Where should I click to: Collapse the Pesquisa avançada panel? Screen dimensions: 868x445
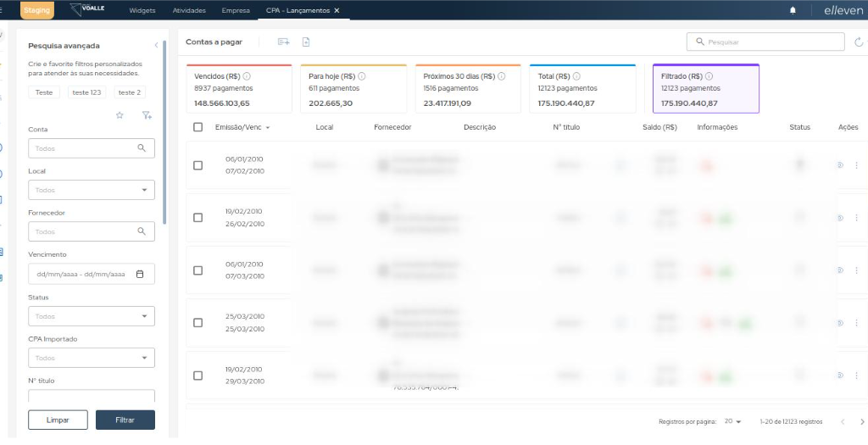pos(156,45)
